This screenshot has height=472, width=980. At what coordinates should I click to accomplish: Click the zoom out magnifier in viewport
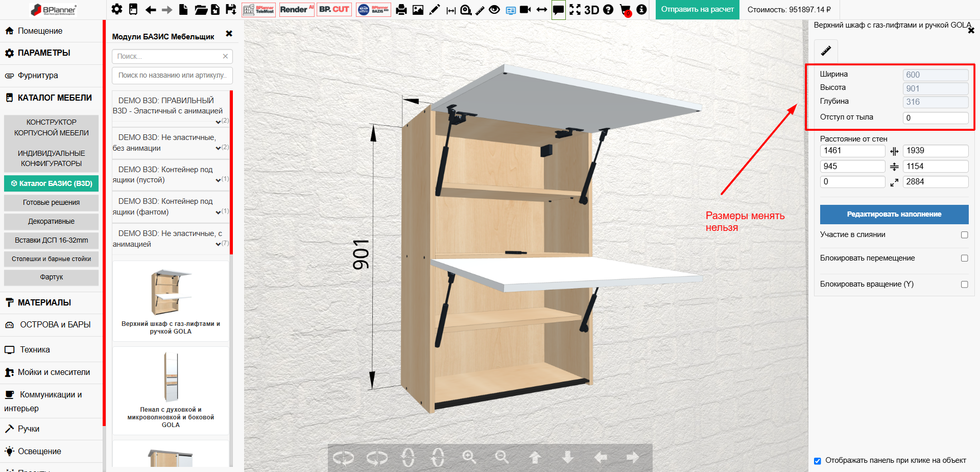502,457
